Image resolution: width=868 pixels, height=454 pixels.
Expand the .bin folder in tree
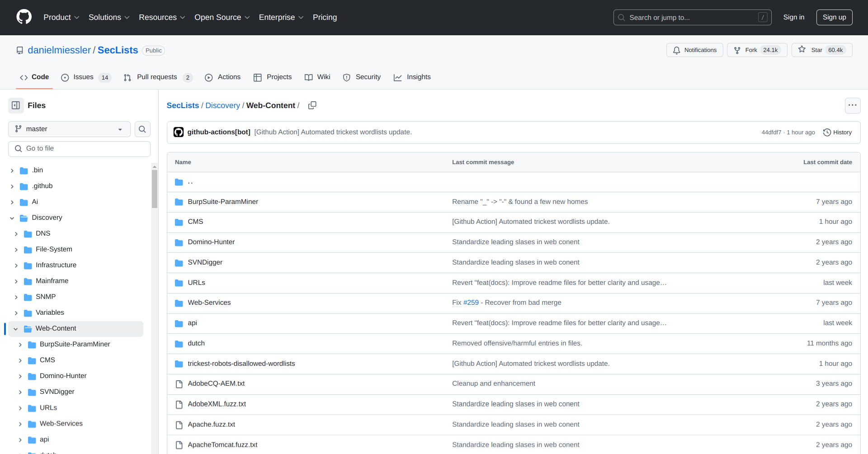pos(12,170)
